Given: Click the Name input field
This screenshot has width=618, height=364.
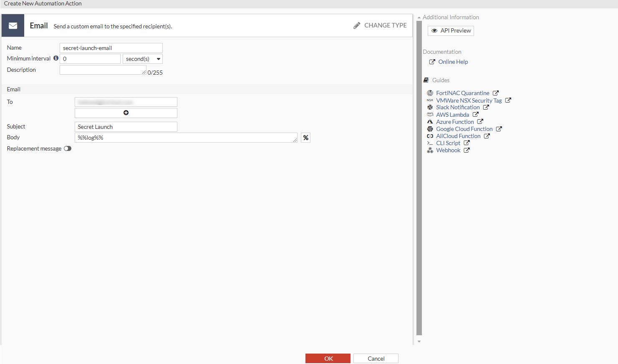Looking at the screenshot, I should point(111,48).
